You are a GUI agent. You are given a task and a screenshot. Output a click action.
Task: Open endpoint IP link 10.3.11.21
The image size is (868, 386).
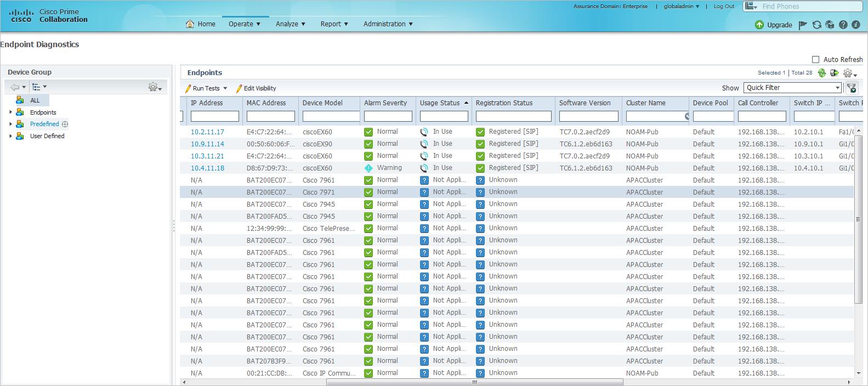point(207,156)
